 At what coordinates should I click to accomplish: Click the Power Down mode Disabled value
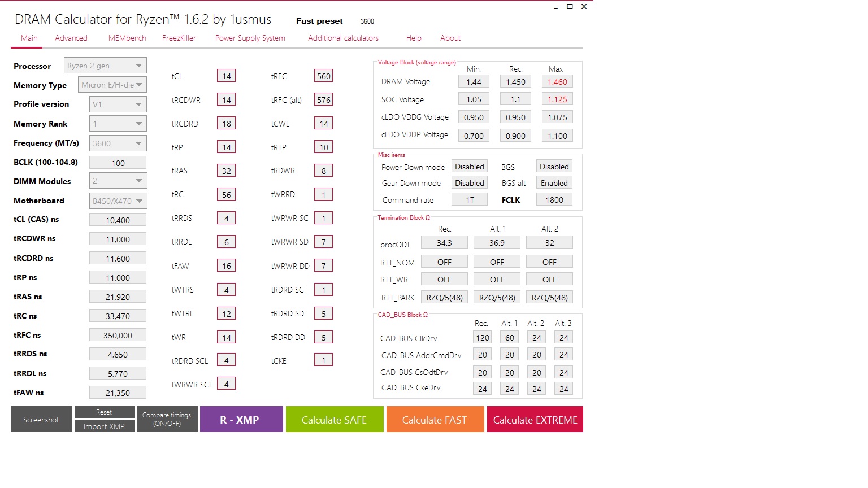(470, 167)
